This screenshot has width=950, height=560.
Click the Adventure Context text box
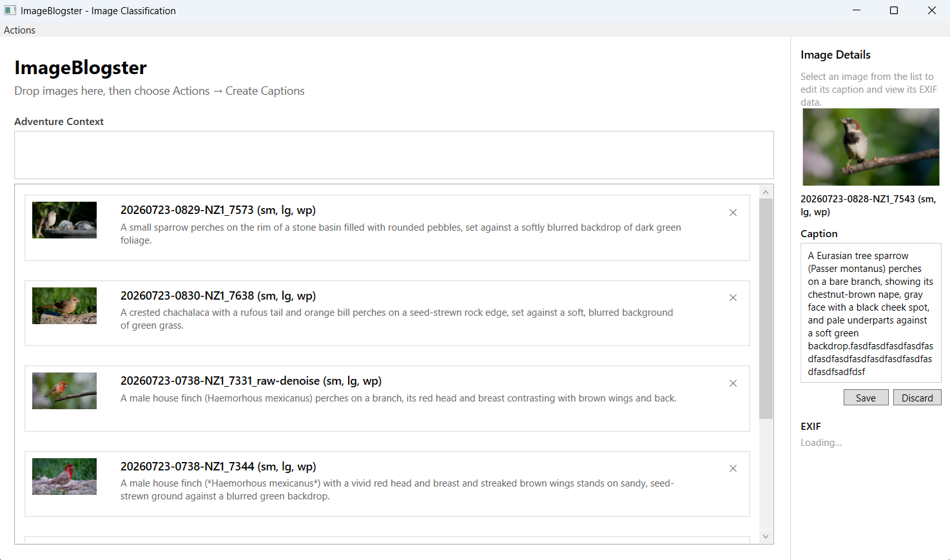tap(394, 155)
